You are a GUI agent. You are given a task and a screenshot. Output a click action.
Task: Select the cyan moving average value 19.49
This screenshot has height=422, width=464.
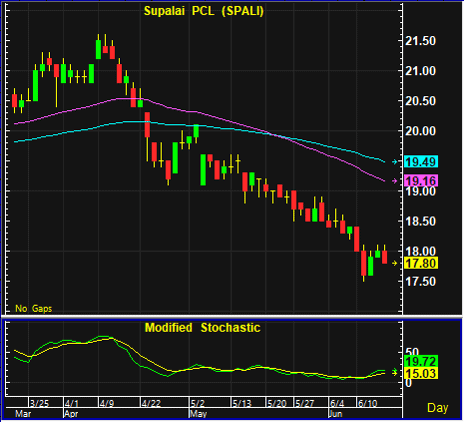pyautogui.click(x=421, y=162)
